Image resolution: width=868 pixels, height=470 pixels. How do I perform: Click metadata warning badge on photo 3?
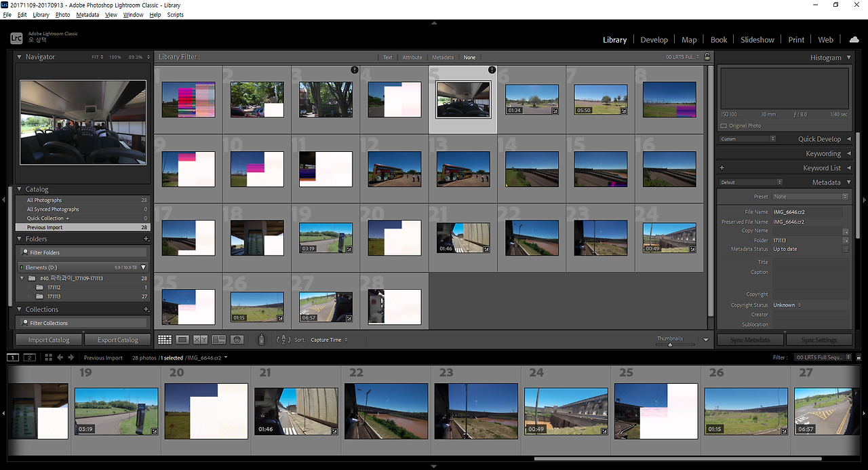click(x=355, y=70)
